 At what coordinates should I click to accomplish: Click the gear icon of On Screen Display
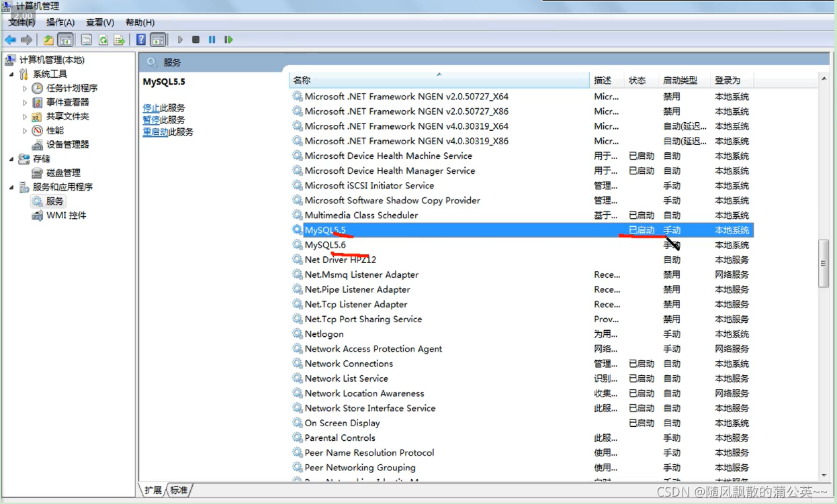pyautogui.click(x=298, y=423)
